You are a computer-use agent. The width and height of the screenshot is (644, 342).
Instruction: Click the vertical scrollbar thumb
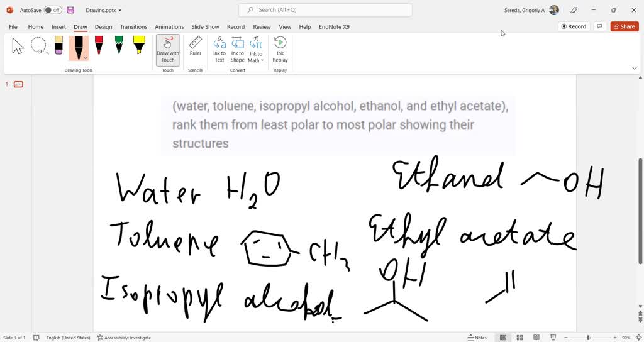(x=640, y=211)
